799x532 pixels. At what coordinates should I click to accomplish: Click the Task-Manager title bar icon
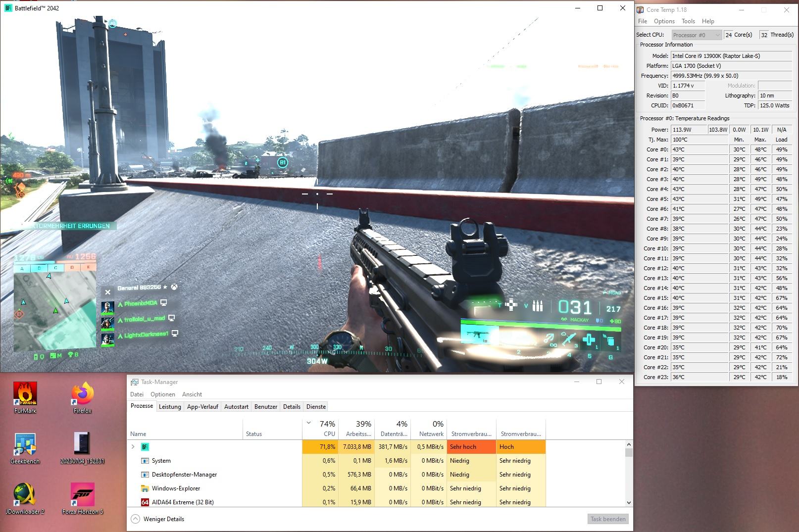click(134, 382)
